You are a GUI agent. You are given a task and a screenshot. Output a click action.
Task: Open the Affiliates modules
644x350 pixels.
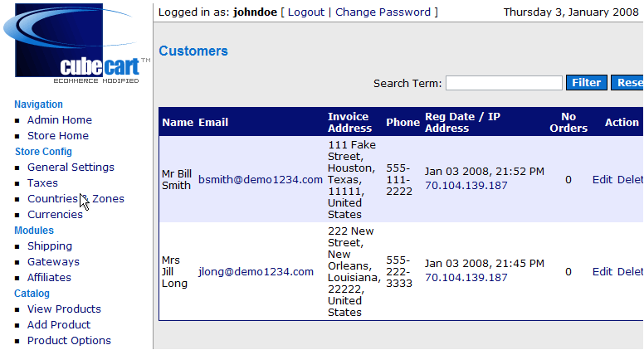(49, 278)
